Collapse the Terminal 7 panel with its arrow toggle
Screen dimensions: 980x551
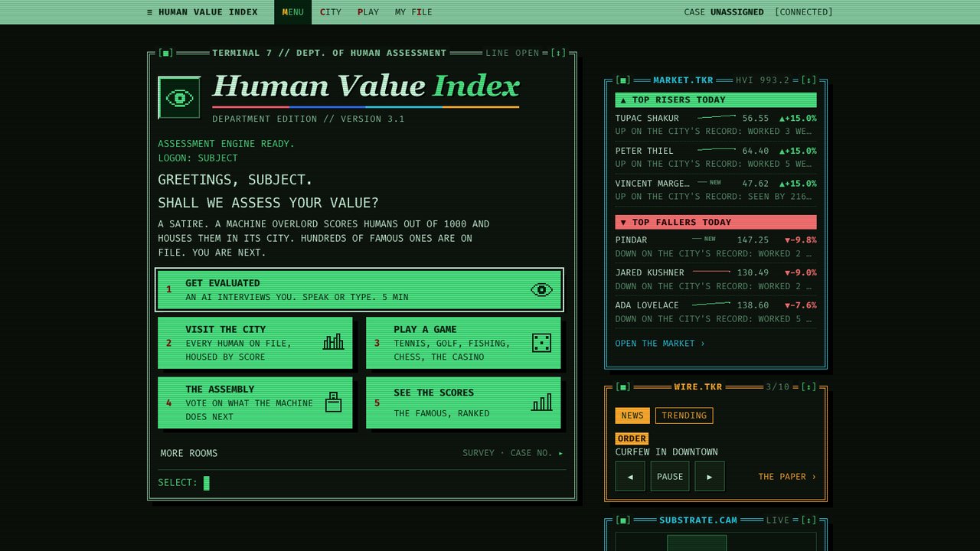coord(559,53)
